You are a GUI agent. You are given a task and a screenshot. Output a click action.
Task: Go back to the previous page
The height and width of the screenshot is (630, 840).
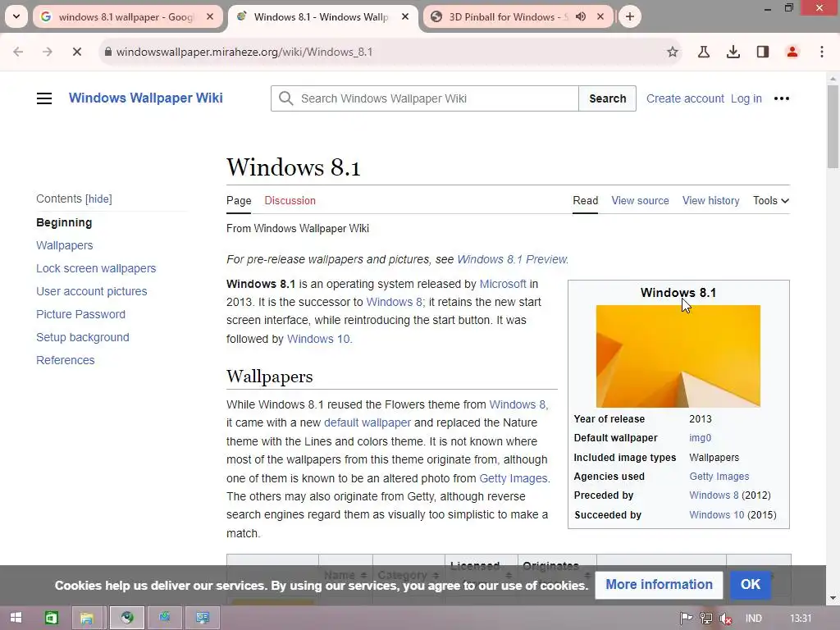pyautogui.click(x=18, y=52)
